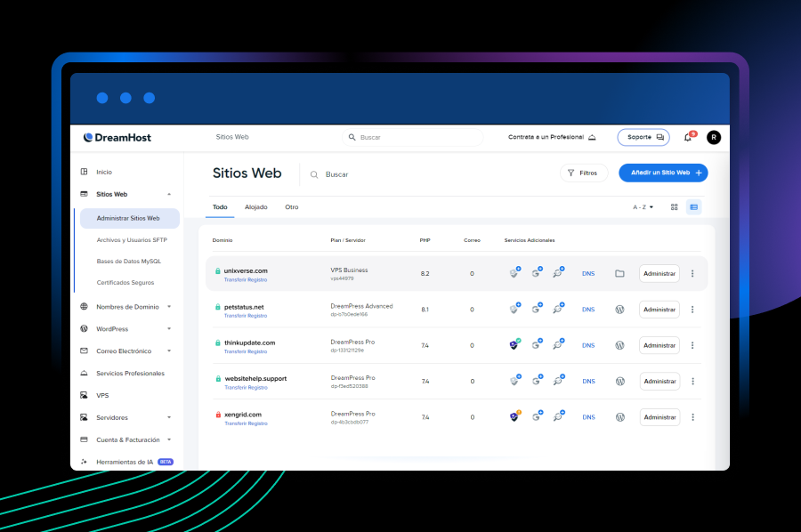Switch to grid view layout
Image resolution: width=801 pixels, height=532 pixels.
click(x=675, y=207)
